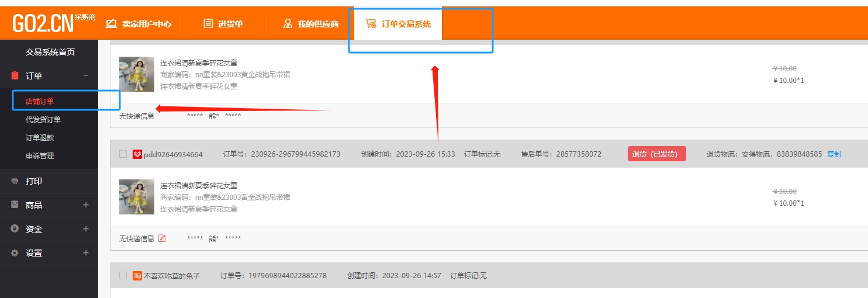Click creation time 2023-09-26 15:33
Image resolution: width=868 pixels, height=298 pixels.
pos(426,154)
